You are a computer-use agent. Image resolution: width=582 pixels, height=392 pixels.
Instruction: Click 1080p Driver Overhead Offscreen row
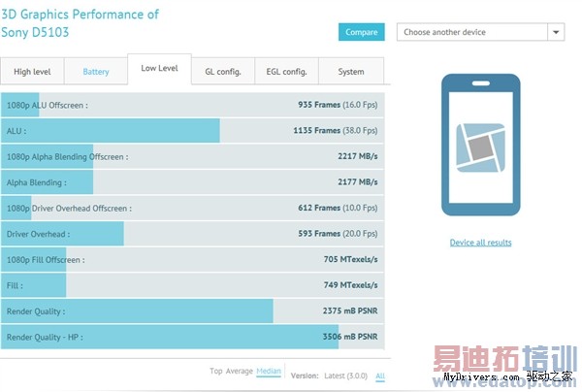193,208
